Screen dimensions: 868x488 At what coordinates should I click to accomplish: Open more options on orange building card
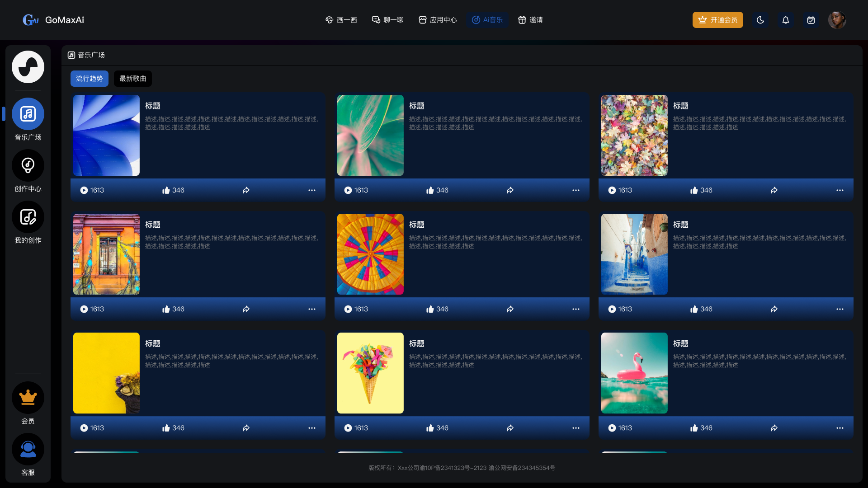coord(311,309)
